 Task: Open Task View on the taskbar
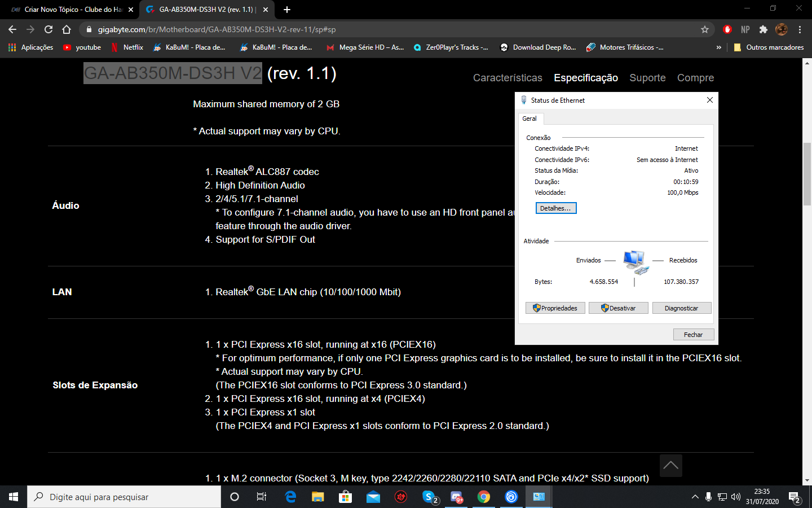(x=262, y=497)
